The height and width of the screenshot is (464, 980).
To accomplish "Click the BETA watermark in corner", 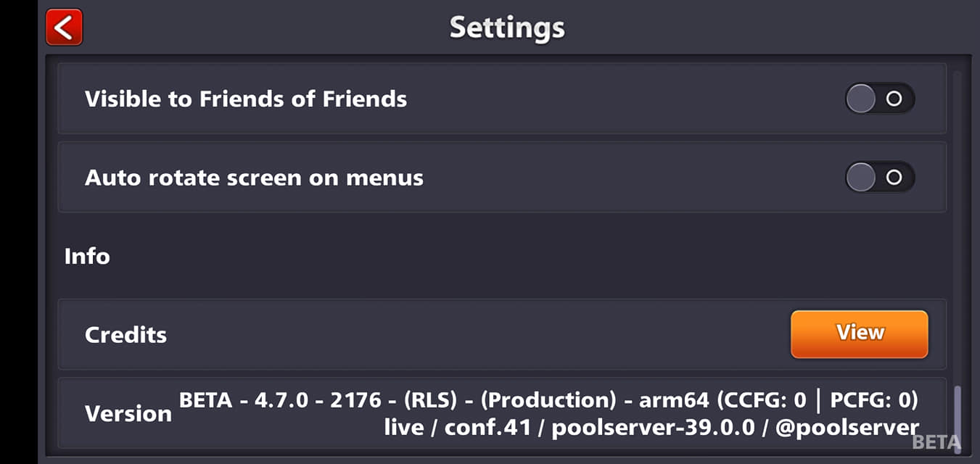I will click(936, 442).
